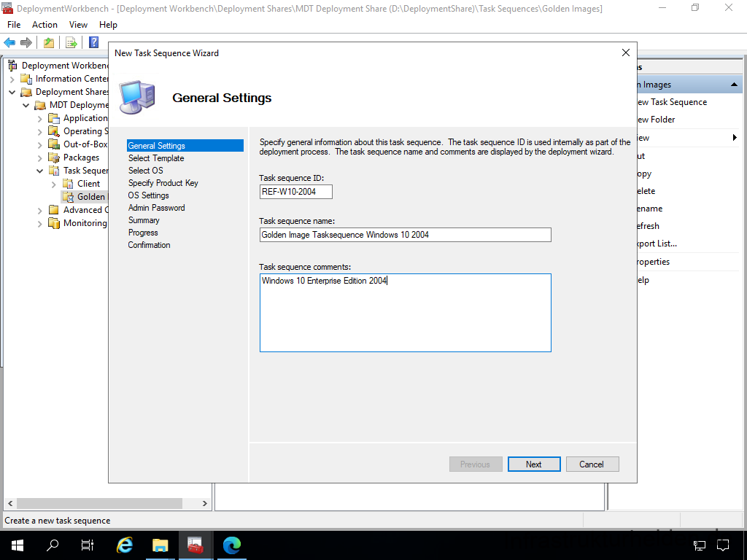Click the Deployment Shares folder icon

(x=26, y=92)
